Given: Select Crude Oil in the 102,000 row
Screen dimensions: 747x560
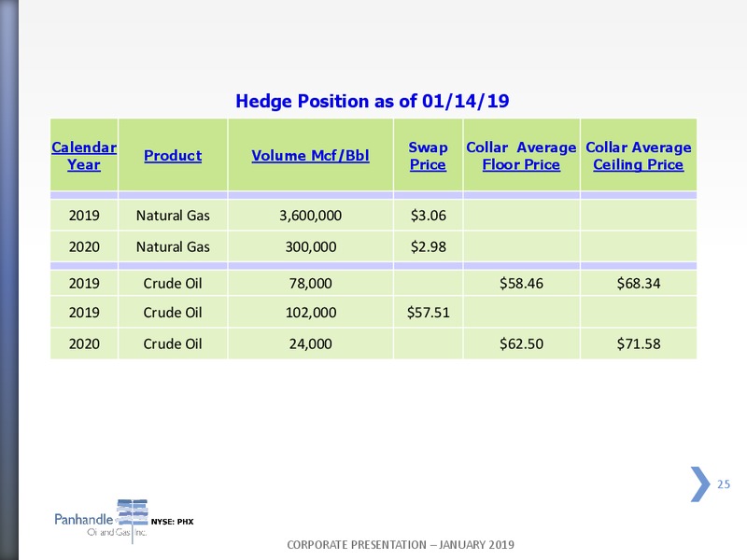Looking at the screenshot, I should pyautogui.click(x=173, y=313).
